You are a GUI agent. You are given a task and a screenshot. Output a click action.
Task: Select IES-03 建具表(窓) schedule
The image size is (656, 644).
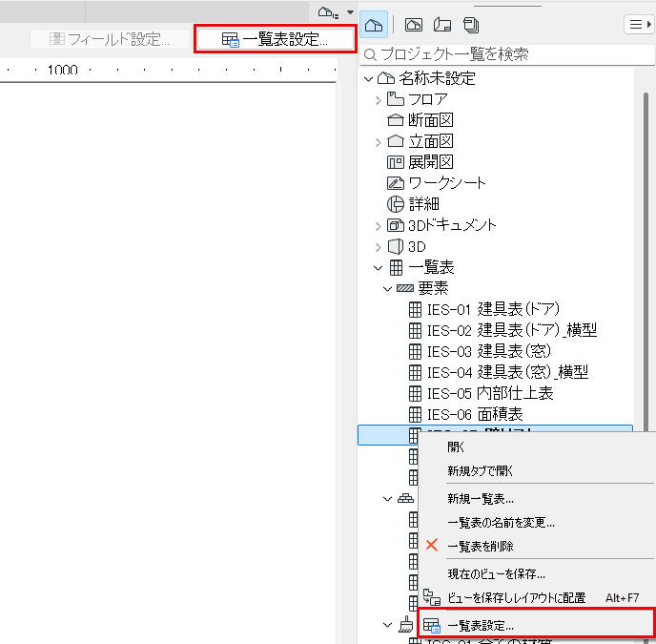[x=489, y=351]
